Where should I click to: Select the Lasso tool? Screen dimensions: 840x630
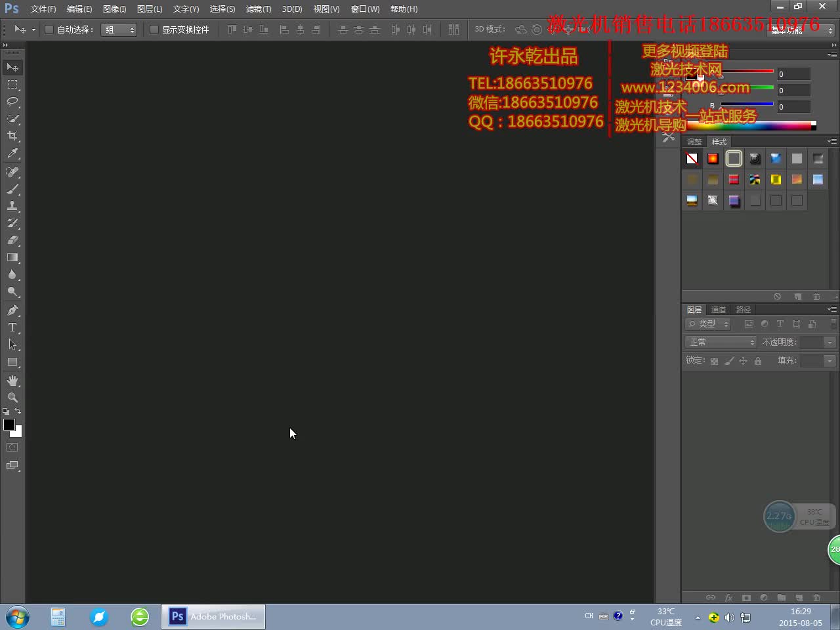click(x=12, y=102)
